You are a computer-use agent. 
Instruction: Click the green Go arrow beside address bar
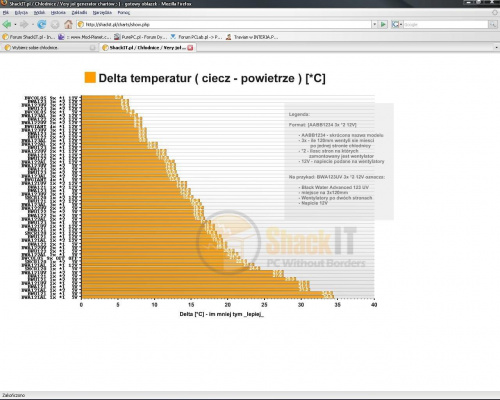coord(383,24)
